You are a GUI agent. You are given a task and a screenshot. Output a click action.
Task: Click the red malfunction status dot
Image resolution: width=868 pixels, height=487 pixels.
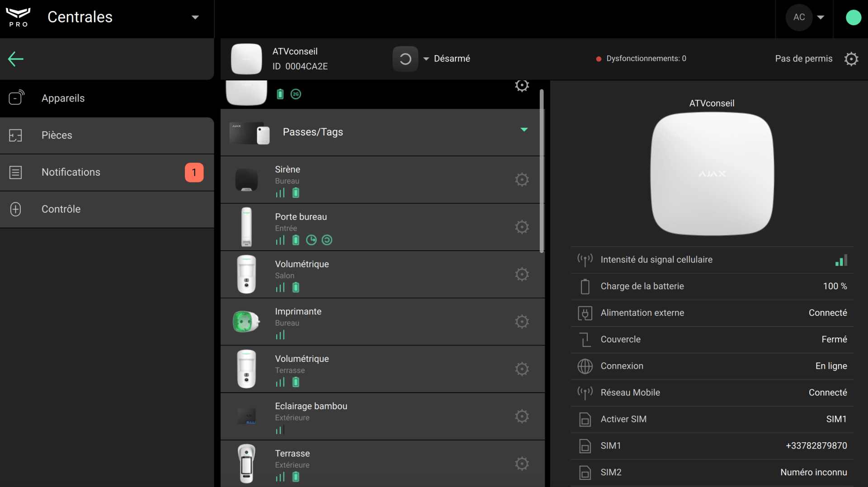point(599,59)
